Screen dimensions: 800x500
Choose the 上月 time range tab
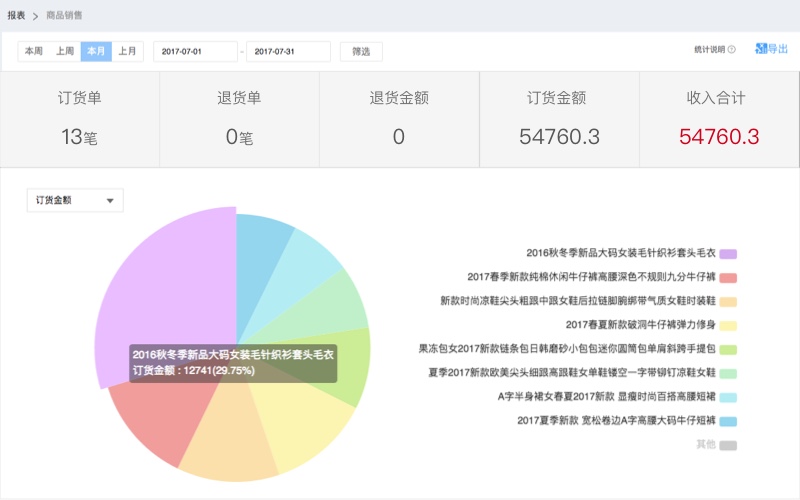128,51
